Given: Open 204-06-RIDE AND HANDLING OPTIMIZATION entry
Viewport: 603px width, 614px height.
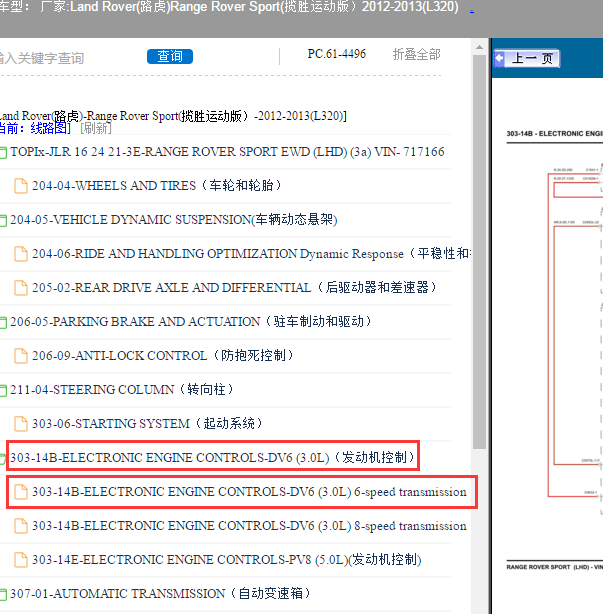Looking at the screenshot, I should [251, 253].
